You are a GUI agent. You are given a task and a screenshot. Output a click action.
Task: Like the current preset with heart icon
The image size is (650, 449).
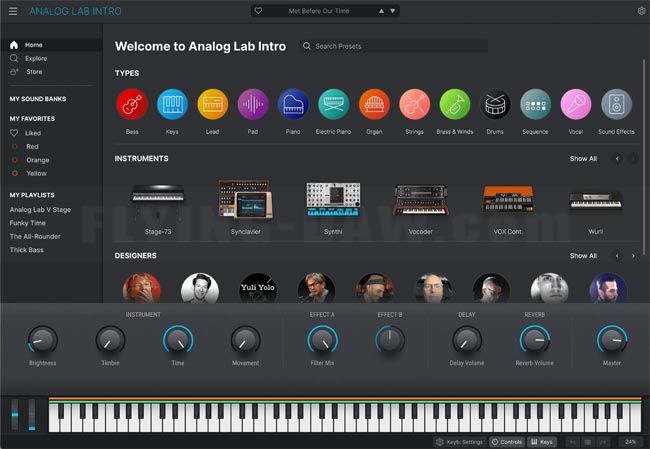[x=258, y=11]
